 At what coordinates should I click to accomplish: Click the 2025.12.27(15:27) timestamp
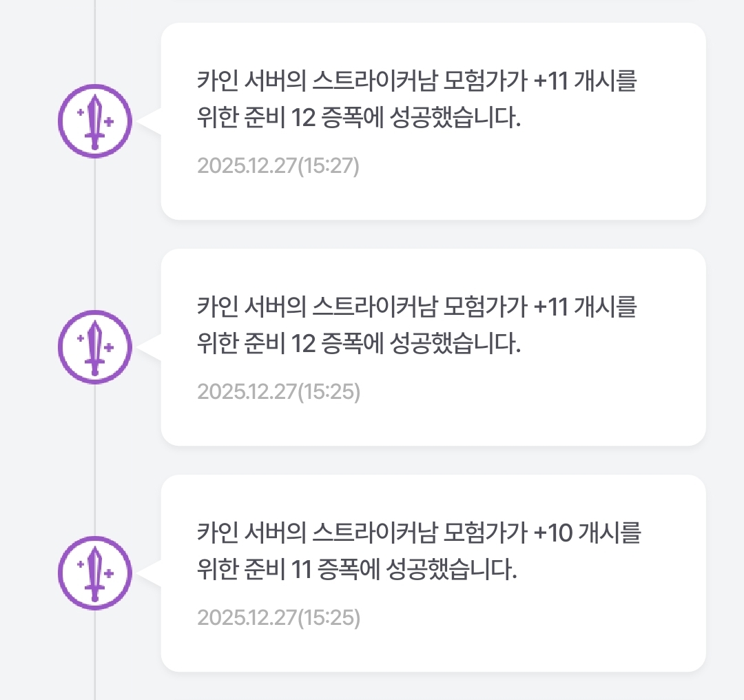point(278,166)
